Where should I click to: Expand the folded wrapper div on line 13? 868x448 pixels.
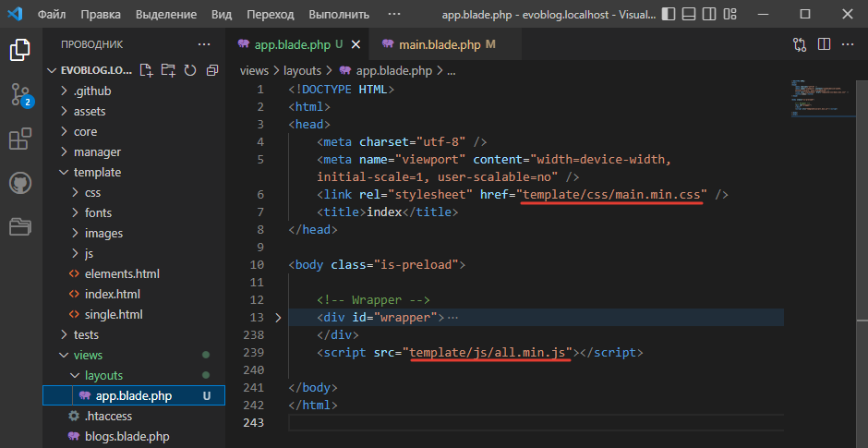[279, 318]
